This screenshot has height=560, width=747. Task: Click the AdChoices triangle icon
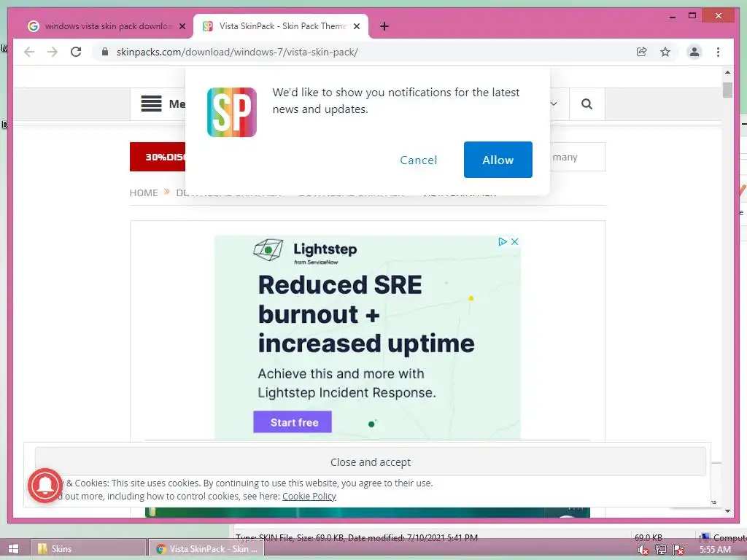pyautogui.click(x=502, y=241)
